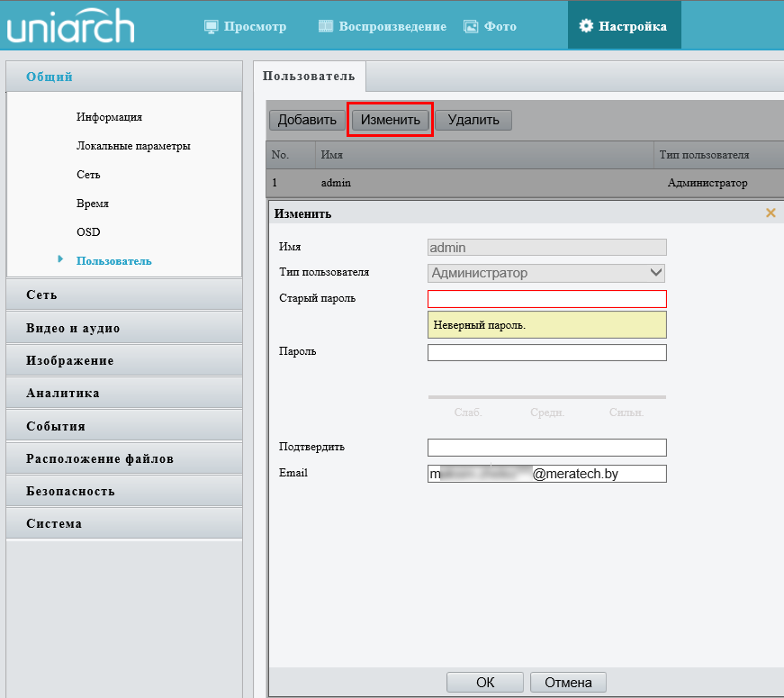The image size is (784, 698).
Task: Click OK to confirm changes
Action: tap(485, 682)
